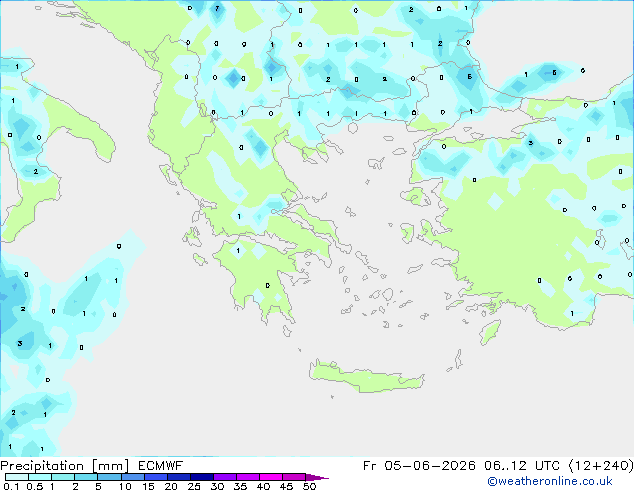Click the "Precipitation [mm]" title text
This screenshot has height=490, width=634.
click(x=64, y=466)
